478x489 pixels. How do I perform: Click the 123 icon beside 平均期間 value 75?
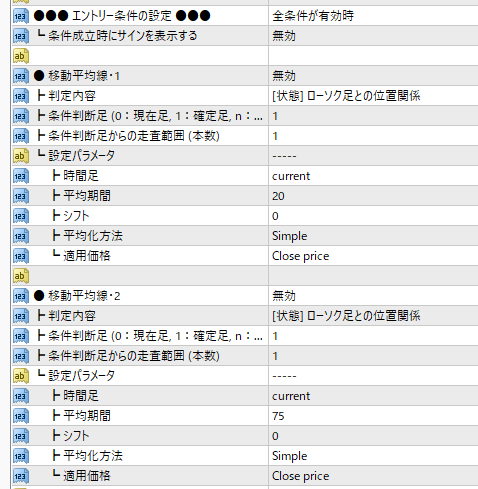(21, 416)
